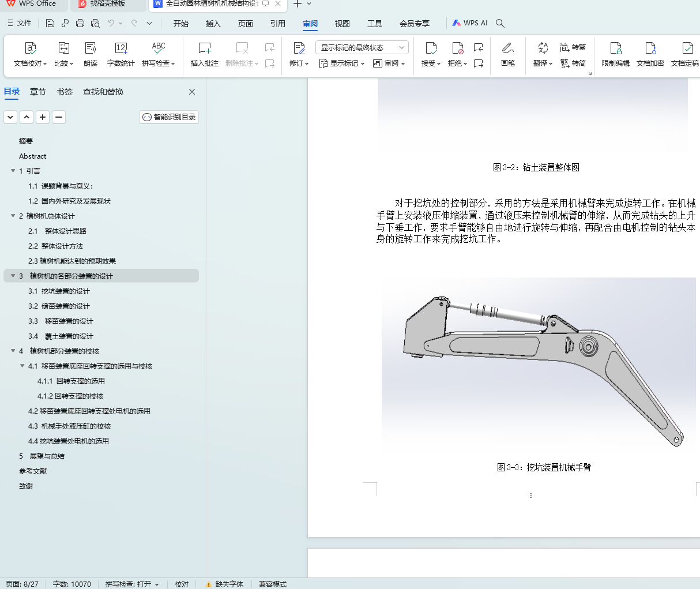This screenshot has height=589, width=700.
Task: Open the 页面 ribbon tab
Action: [246, 24]
